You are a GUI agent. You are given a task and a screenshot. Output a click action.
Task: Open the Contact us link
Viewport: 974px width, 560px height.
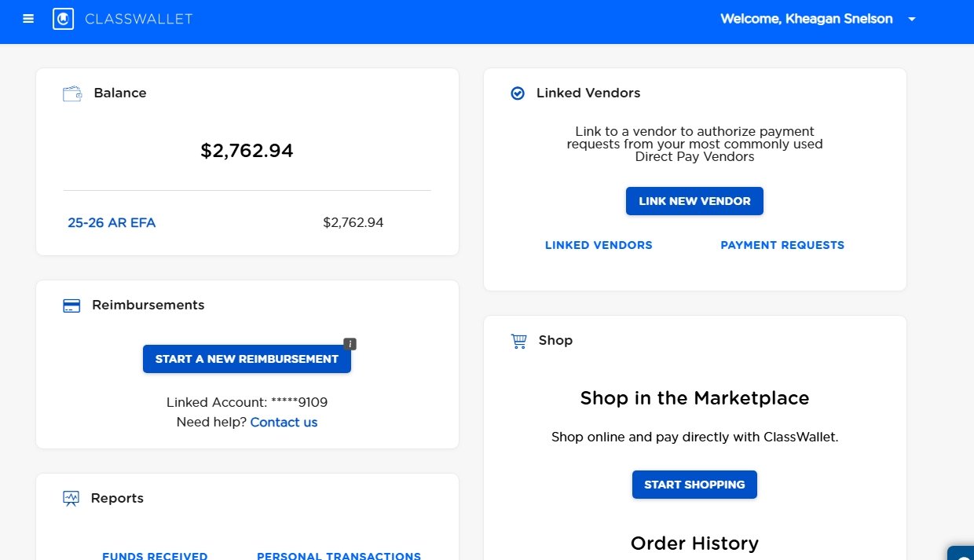click(x=284, y=423)
